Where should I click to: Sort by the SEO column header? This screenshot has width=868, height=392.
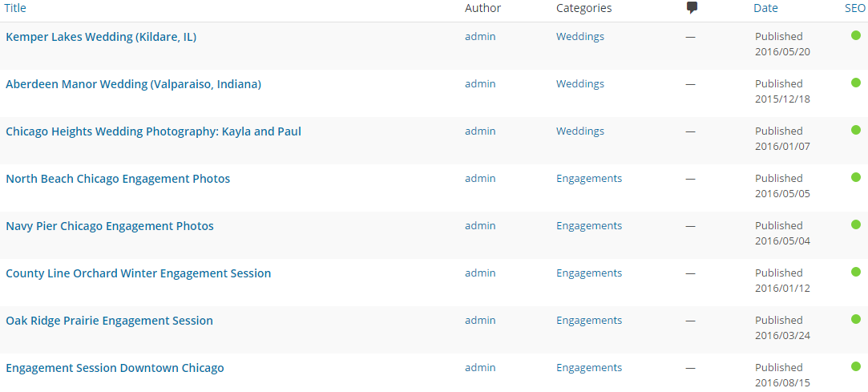coord(854,8)
